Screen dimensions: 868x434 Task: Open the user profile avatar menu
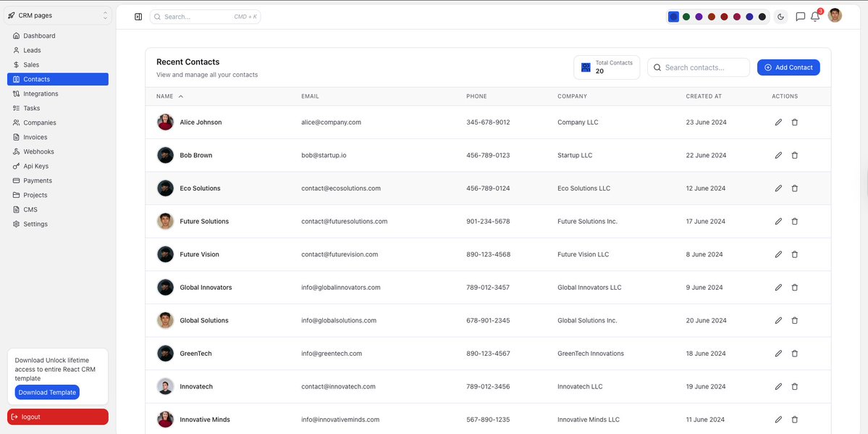833,14
